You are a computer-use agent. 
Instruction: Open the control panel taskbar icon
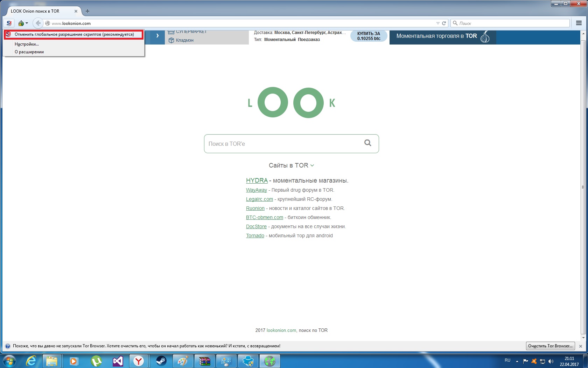tap(226, 361)
